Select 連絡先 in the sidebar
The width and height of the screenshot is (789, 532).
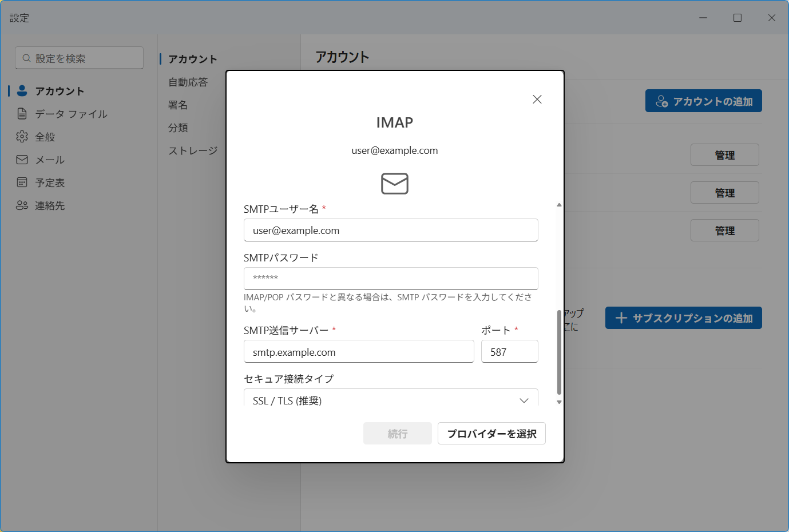[x=50, y=205]
